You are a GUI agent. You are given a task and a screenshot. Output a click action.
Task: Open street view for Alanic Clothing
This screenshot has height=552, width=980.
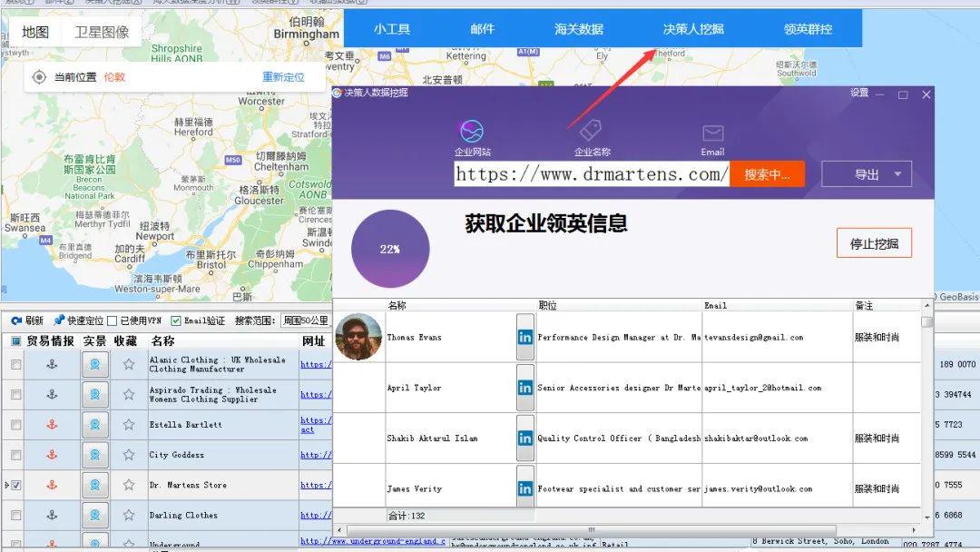pyautogui.click(x=95, y=364)
